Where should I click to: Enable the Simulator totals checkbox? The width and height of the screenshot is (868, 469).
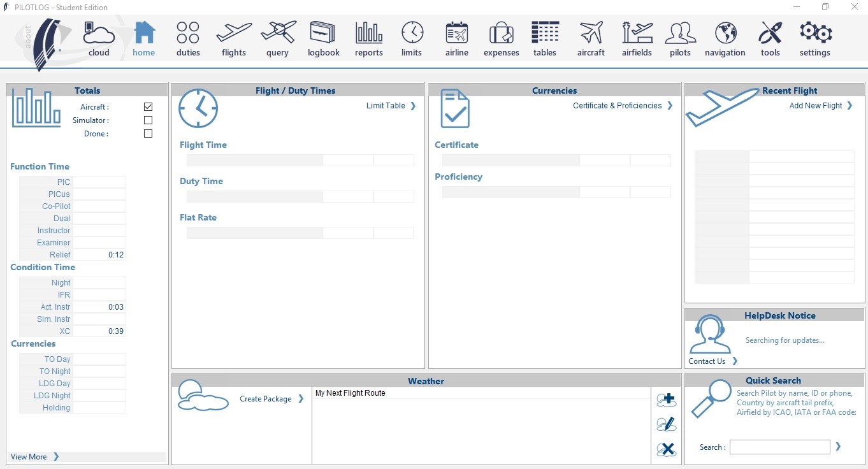pos(147,120)
